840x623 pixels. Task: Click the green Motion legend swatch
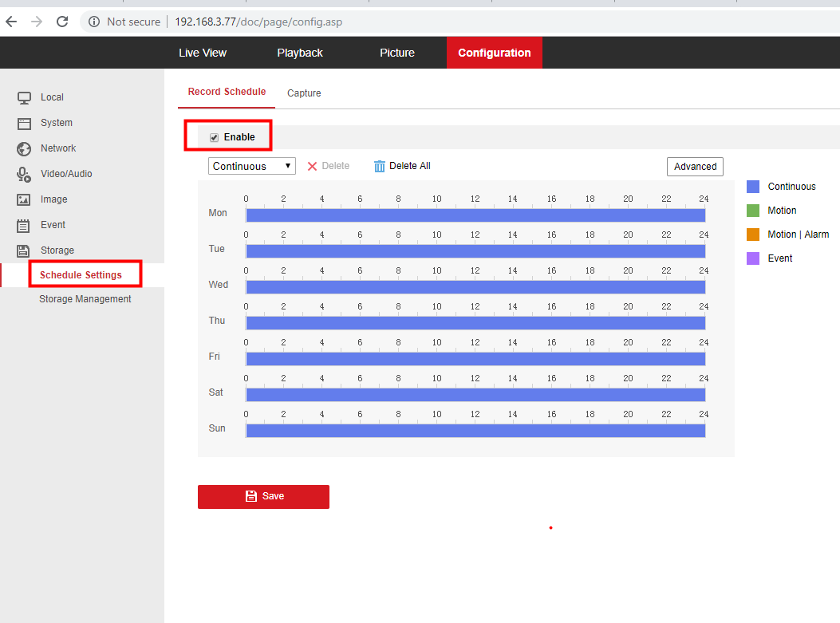pos(753,211)
